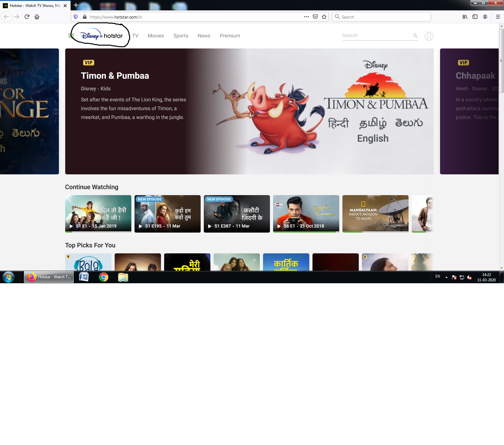504x445 pixels.
Task: Click the site security padlock icon
Action: (84, 17)
